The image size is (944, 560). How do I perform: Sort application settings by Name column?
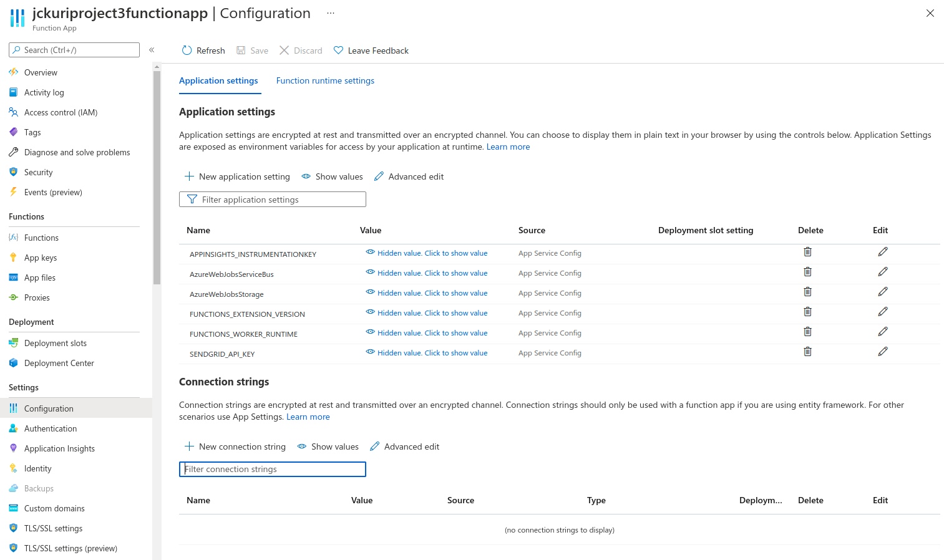click(198, 230)
